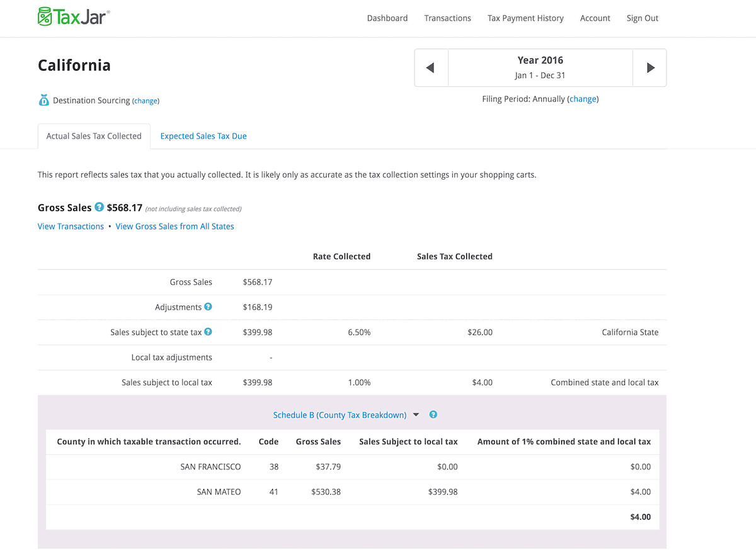Open help icon next to Schedule B

pyautogui.click(x=433, y=415)
